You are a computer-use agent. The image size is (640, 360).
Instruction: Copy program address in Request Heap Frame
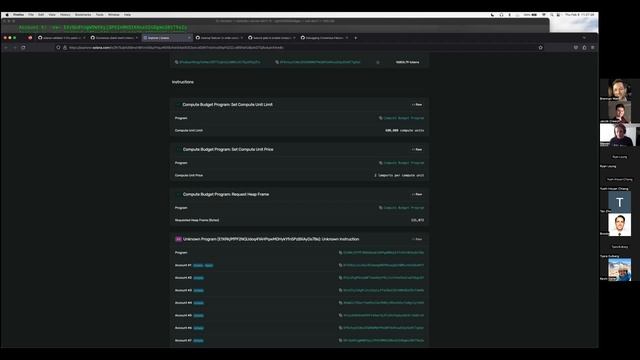click(380, 208)
